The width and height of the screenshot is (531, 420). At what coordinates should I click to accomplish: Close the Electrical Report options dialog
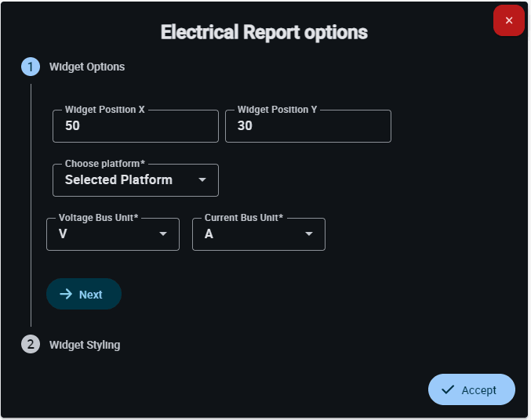click(x=509, y=20)
